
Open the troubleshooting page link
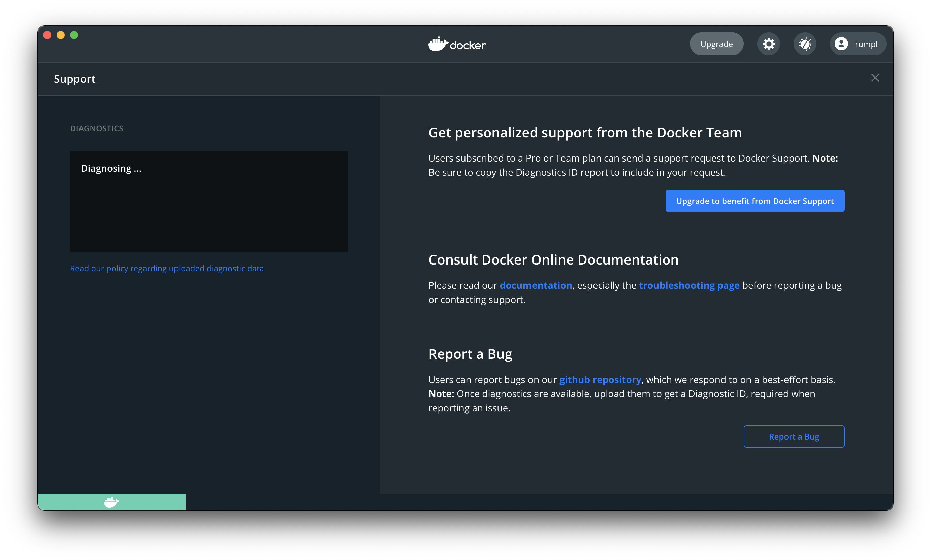(x=689, y=286)
